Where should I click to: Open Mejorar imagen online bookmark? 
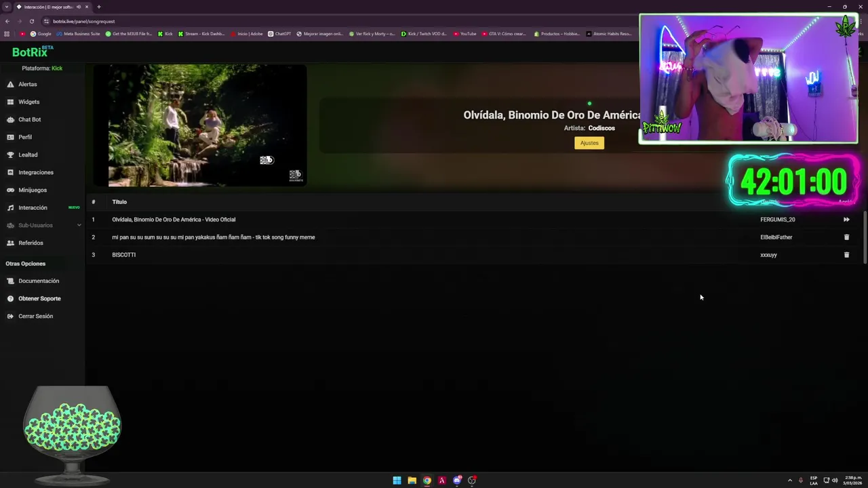click(x=320, y=34)
